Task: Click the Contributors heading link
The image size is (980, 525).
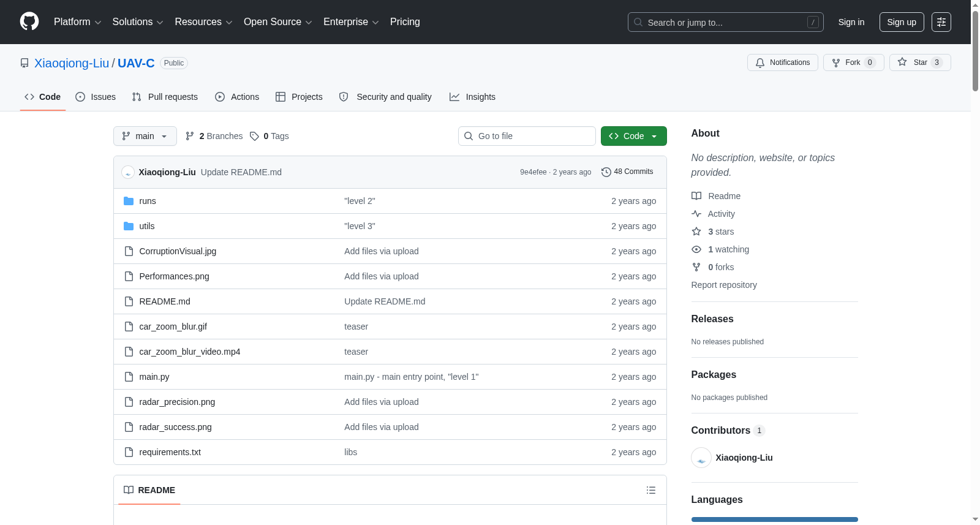Action: tap(728, 430)
